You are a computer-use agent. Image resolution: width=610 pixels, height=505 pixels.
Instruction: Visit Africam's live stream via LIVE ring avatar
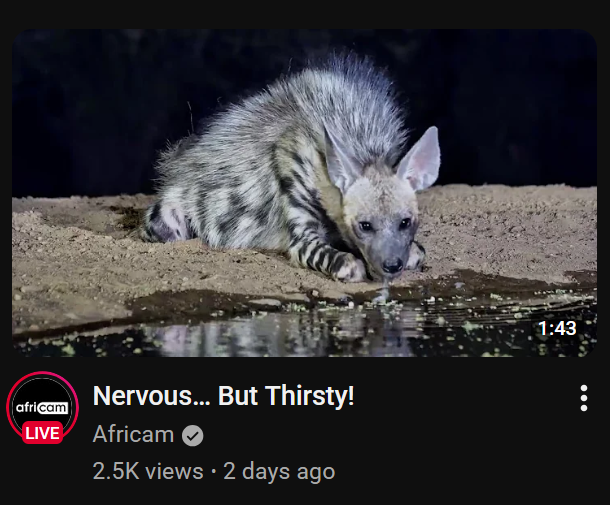(42, 407)
